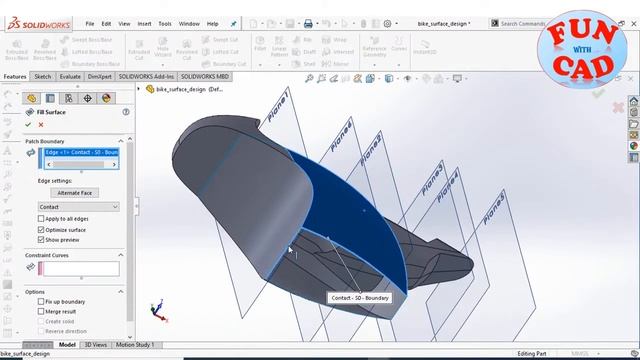
Task: Click Previous View icon
Action: [333, 78]
